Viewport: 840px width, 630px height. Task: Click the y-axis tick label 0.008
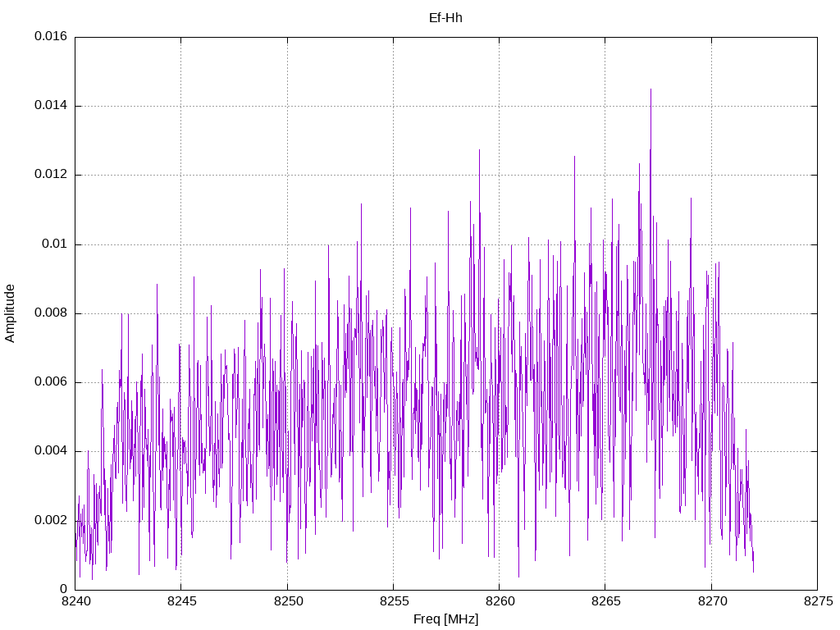[x=51, y=313]
